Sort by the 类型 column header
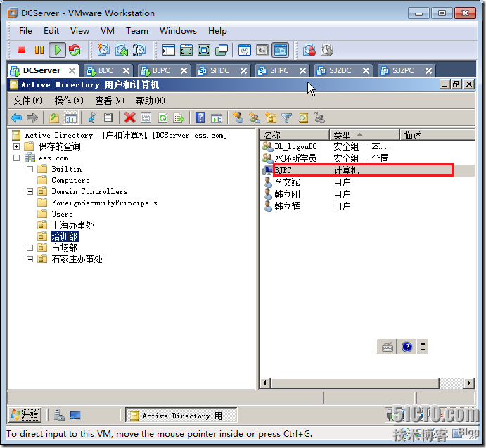Viewport: 486px width, 448px height. 364,135
